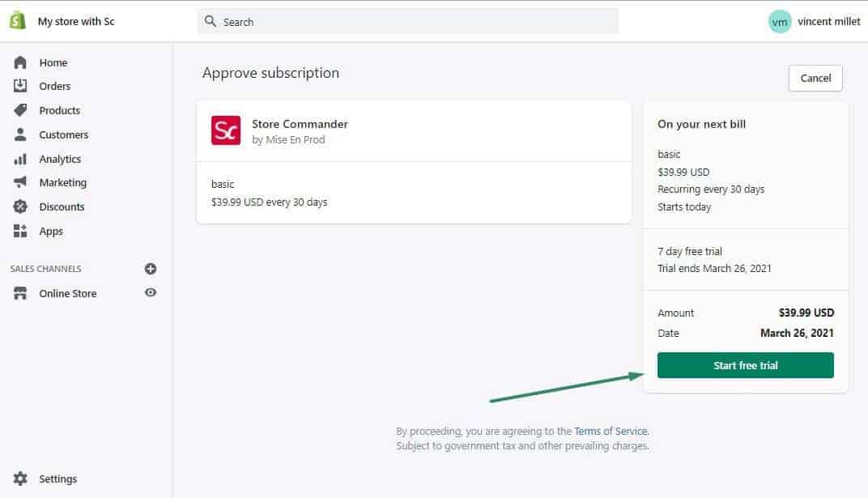
Task: Open the Home menu item
Action: pyautogui.click(x=53, y=62)
